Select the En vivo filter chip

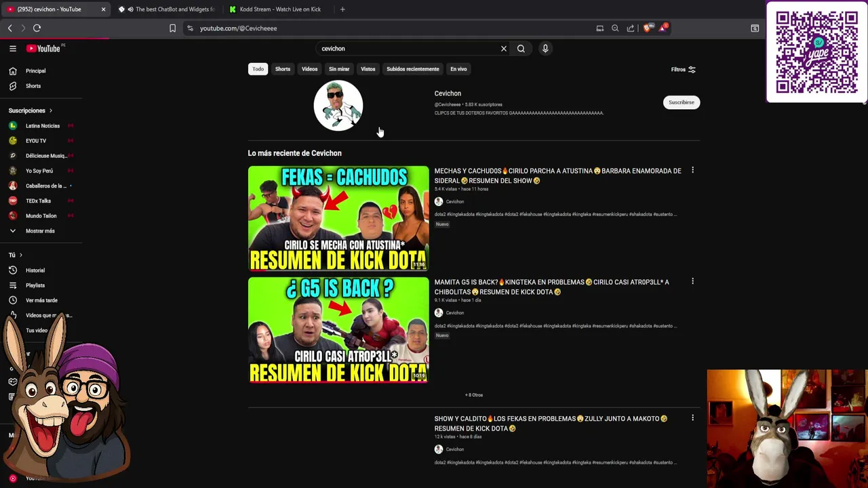click(458, 69)
